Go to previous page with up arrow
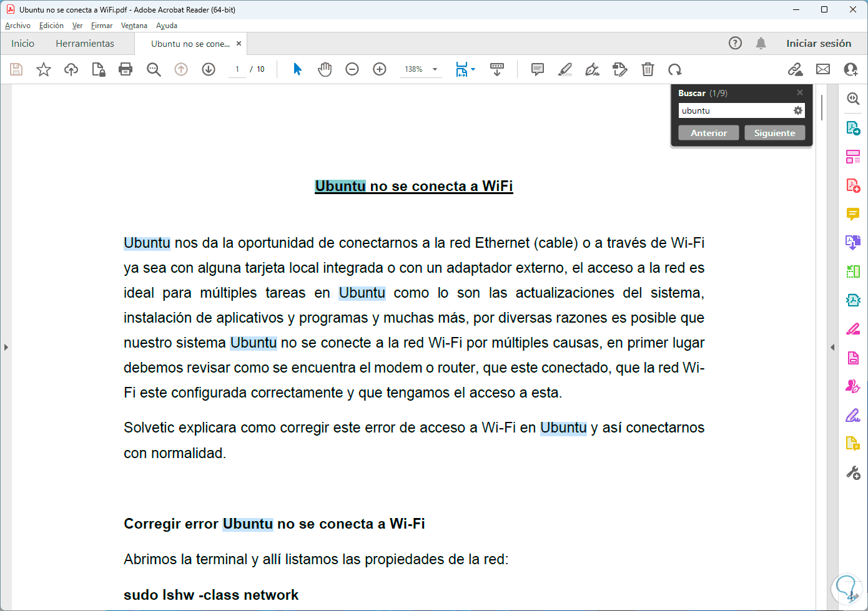 tap(181, 69)
